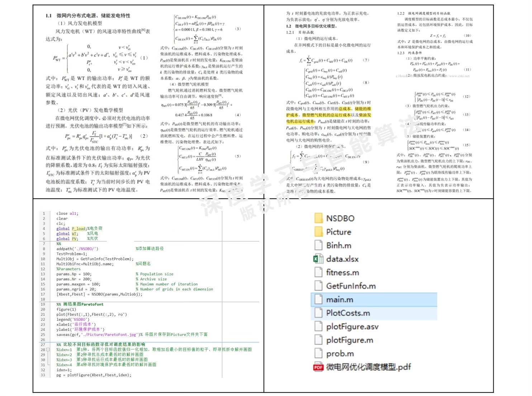
Task: Click heading '(2) 光伏 (PV) 发电数学模型'
Action: [x=90, y=110]
